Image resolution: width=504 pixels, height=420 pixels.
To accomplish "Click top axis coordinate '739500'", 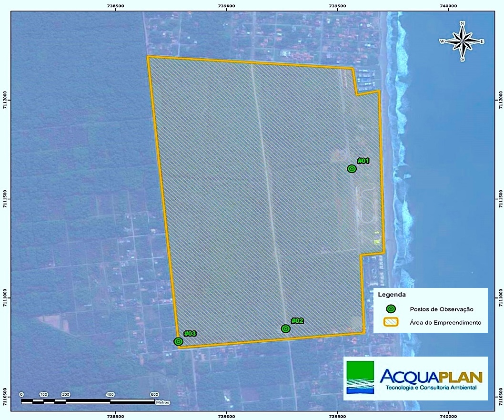I will pyautogui.click(x=337, y=6).
